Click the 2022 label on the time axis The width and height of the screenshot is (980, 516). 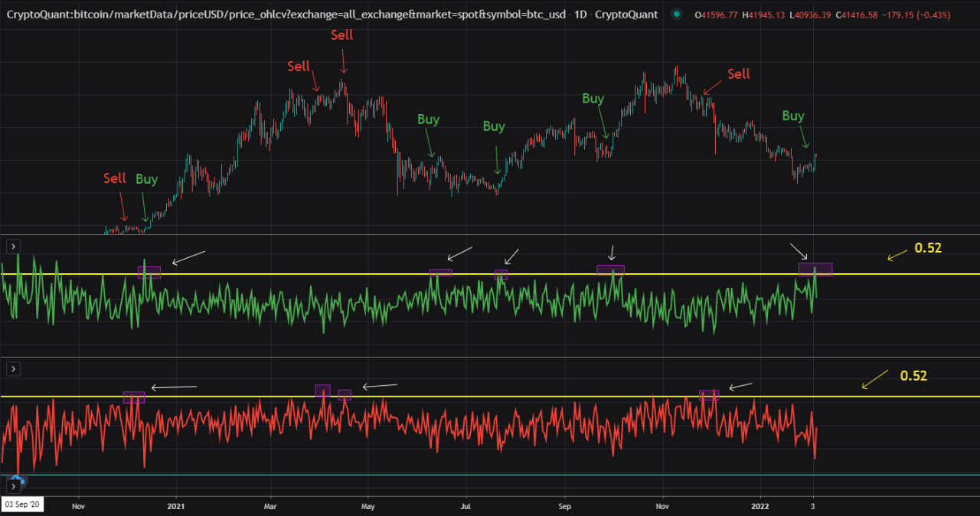761,505
